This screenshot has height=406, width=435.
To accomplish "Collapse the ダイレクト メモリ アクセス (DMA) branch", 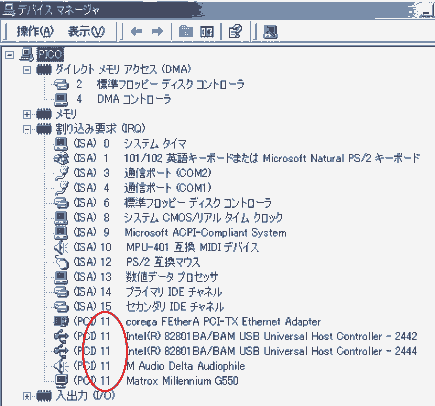I will [27, 70].
